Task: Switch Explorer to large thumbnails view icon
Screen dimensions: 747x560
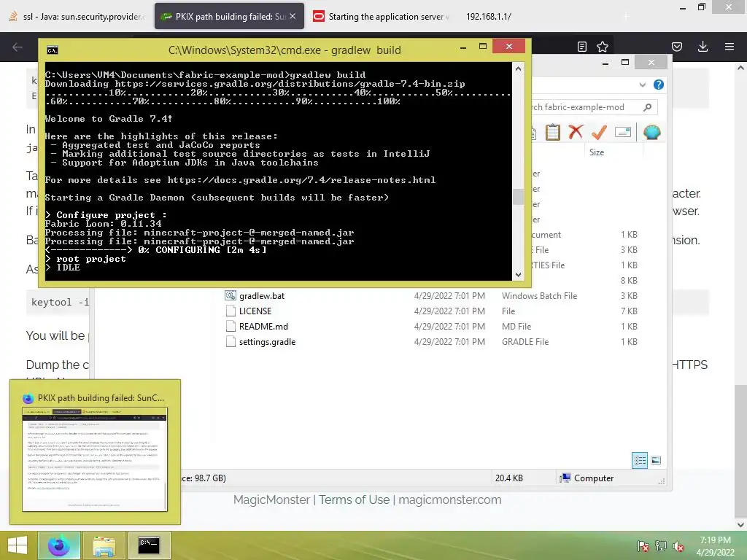Action: point(656,460)
